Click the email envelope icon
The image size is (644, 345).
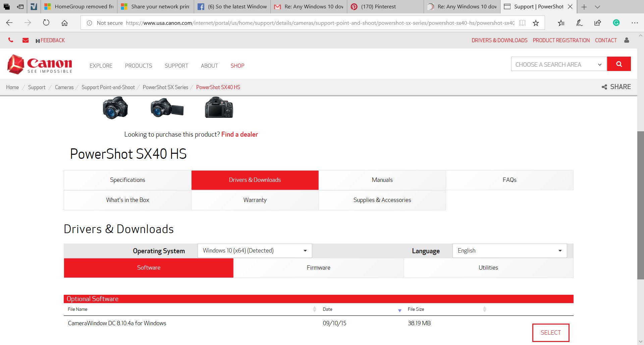(x=25, y=40)
